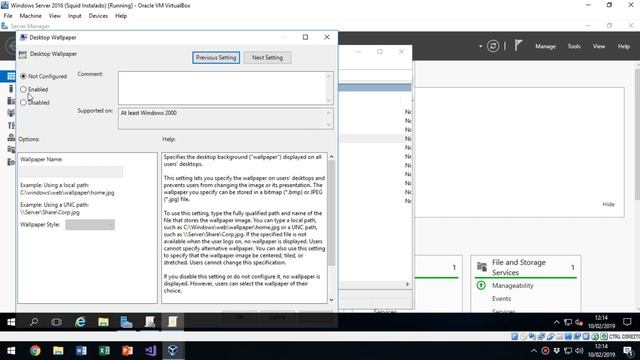This screenshot has width=640, height=360.
Task: Select the Not Configured radio button
Action: pyautogui.click(x=23, y=76)
